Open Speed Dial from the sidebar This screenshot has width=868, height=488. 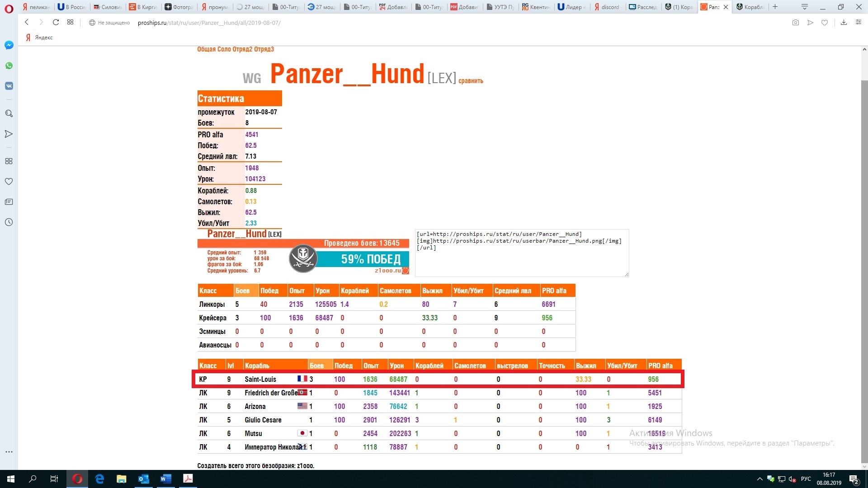coord(9,161)
